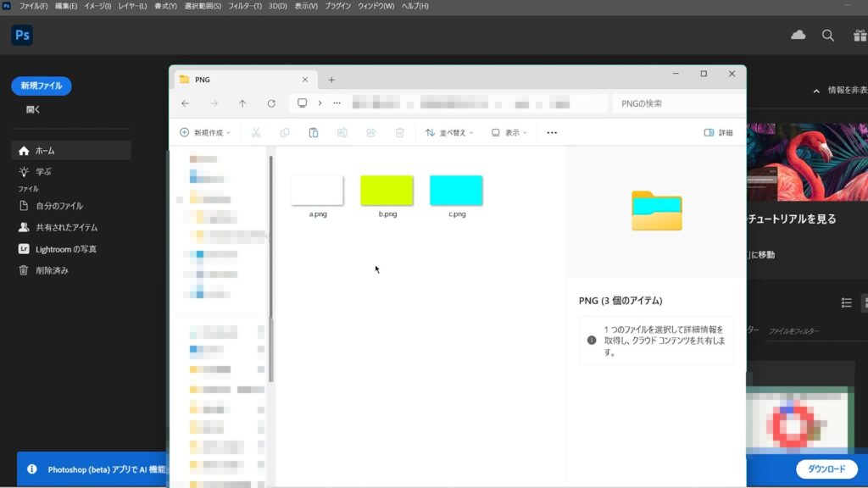Open the 選択範囲(S) menu
The image size is (868, 488).
[203, 6]
